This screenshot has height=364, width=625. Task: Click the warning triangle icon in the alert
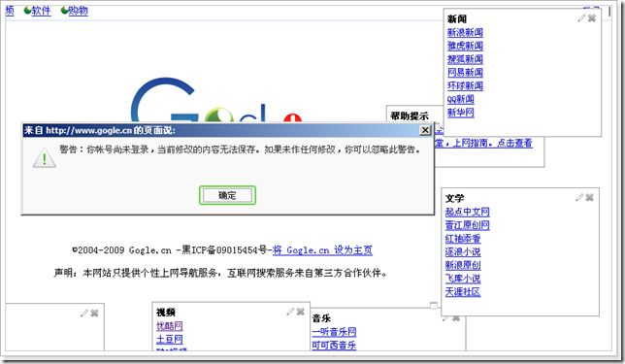pyautogui.click(x=45, y=158)
